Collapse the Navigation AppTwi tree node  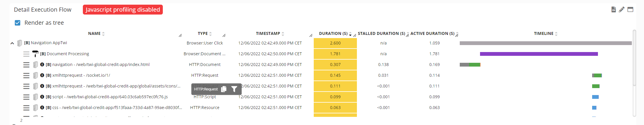point(12,43)
